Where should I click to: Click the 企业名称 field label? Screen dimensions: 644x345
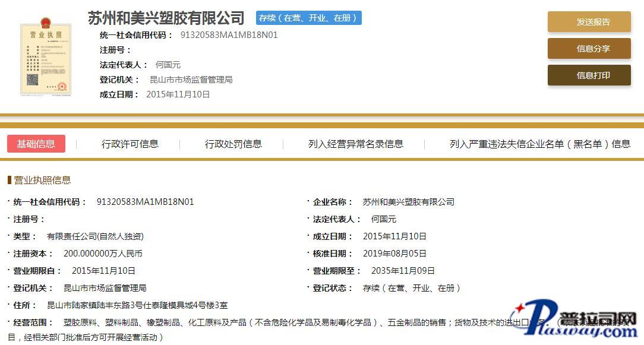click(332, 202)
